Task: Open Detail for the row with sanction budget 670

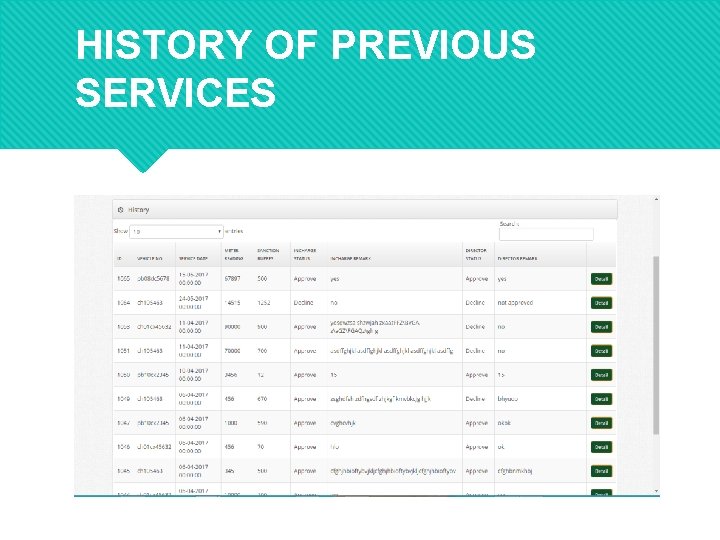Action: pyautogui.click(x=601, y=399)
